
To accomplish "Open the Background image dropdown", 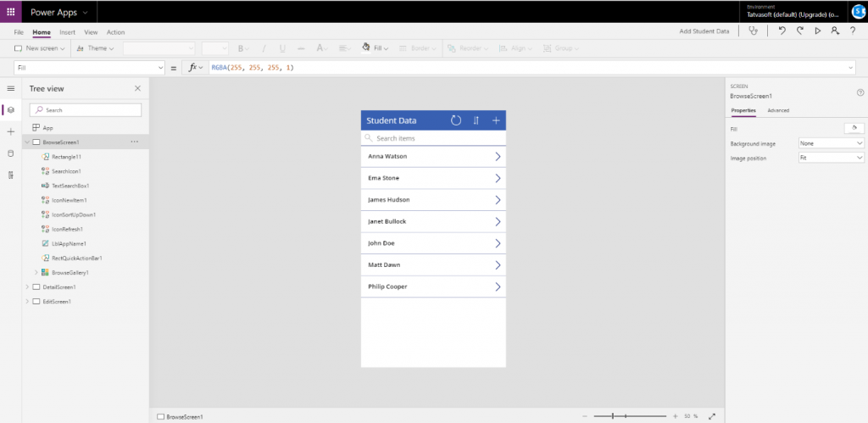I will pos(831,143).
